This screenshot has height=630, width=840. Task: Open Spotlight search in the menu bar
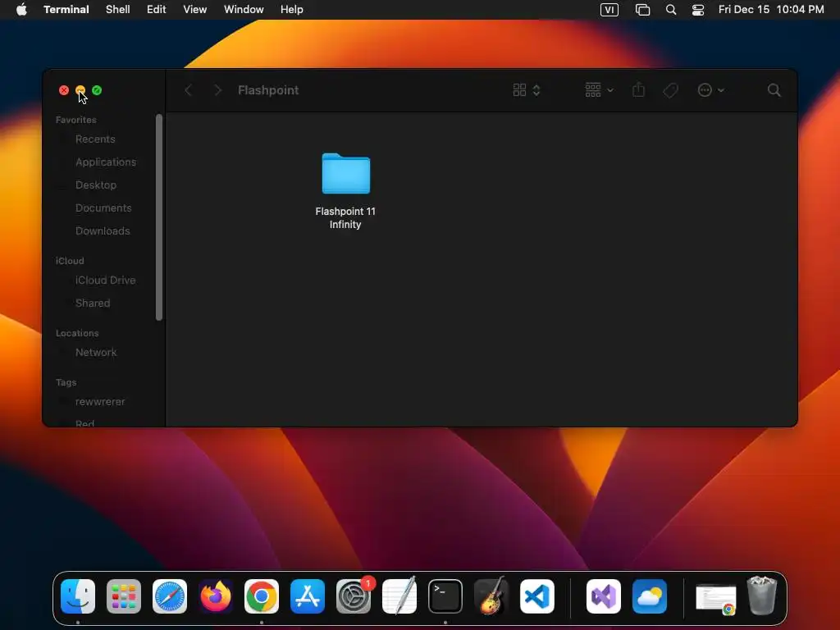pos(671,10)
